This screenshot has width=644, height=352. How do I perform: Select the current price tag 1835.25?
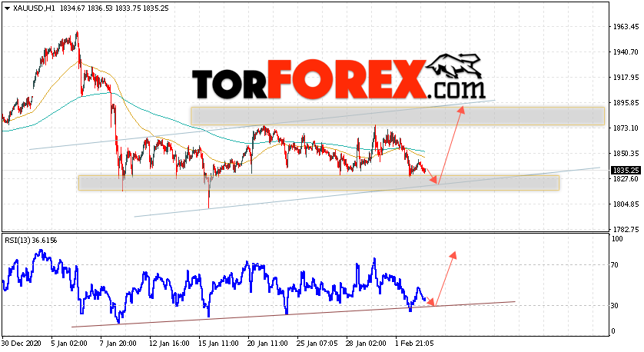click(x=626, y=170)
